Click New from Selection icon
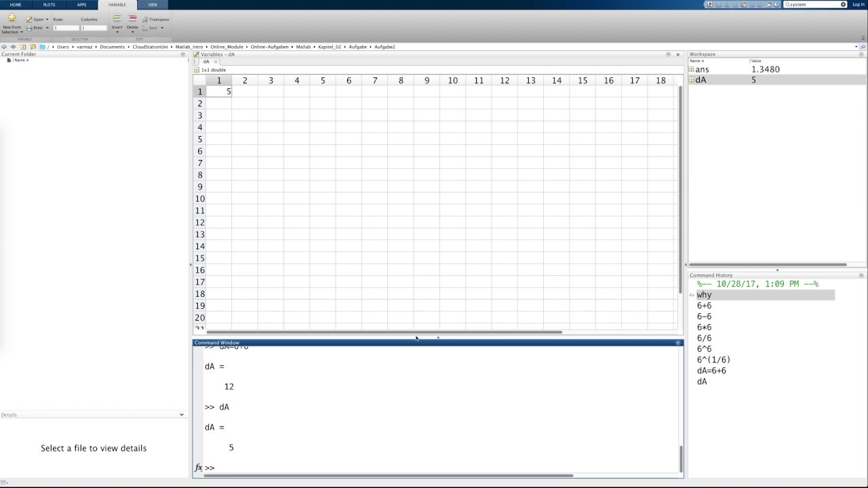Screen dimensions: 868x488 click(12, 18)
